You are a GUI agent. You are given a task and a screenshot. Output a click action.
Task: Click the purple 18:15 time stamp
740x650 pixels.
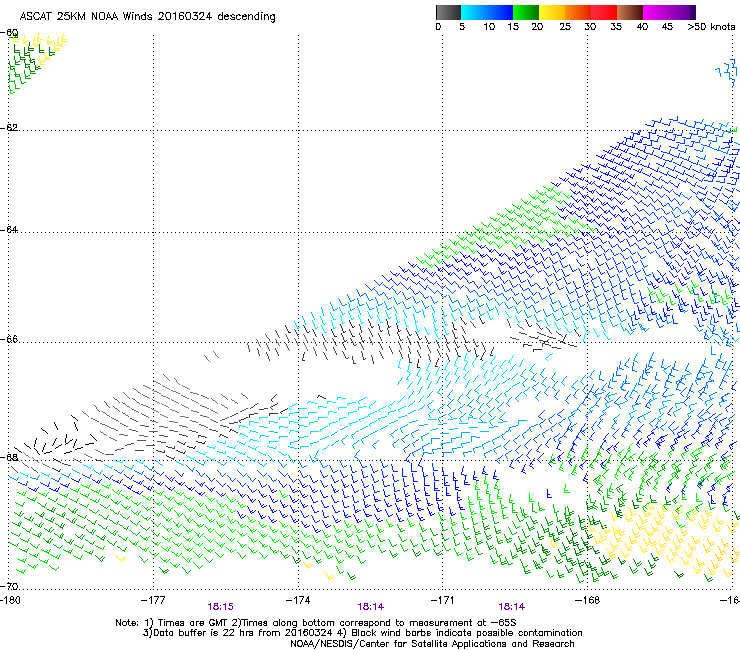(x=220, y=607)
